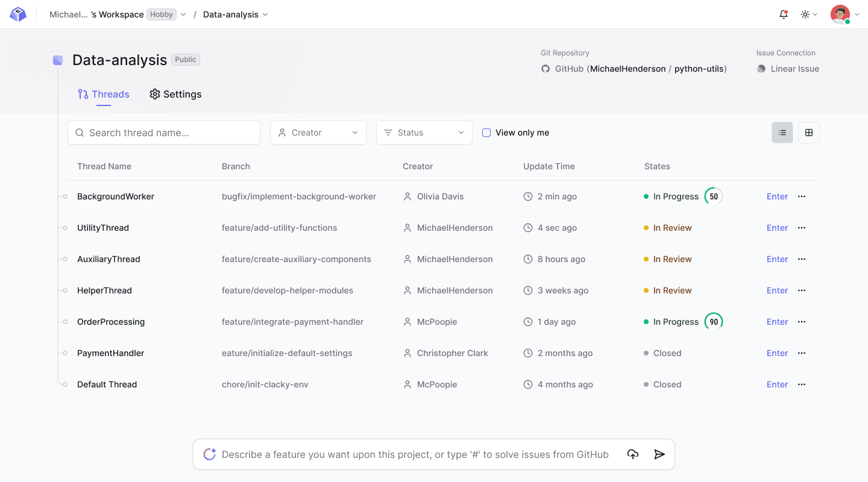Click the GitHub icon beside repository
The height and width of the screenshot is (482, 868).
546,69
